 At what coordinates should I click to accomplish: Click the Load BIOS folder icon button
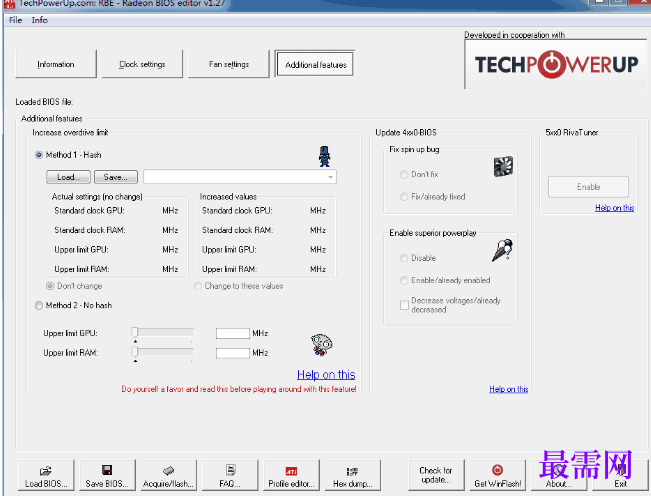click(46, 475)
